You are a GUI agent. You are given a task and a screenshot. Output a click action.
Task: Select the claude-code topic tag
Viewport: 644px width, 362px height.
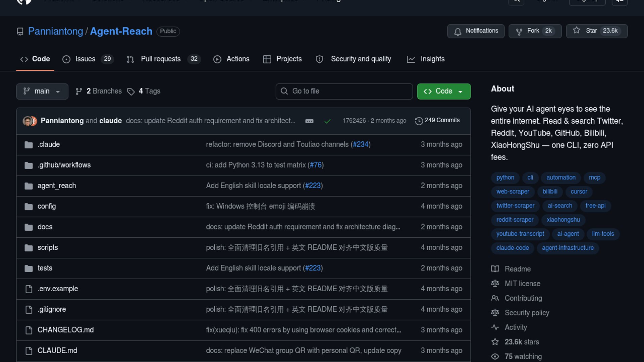pyautogui.click(x=513, y=248)
